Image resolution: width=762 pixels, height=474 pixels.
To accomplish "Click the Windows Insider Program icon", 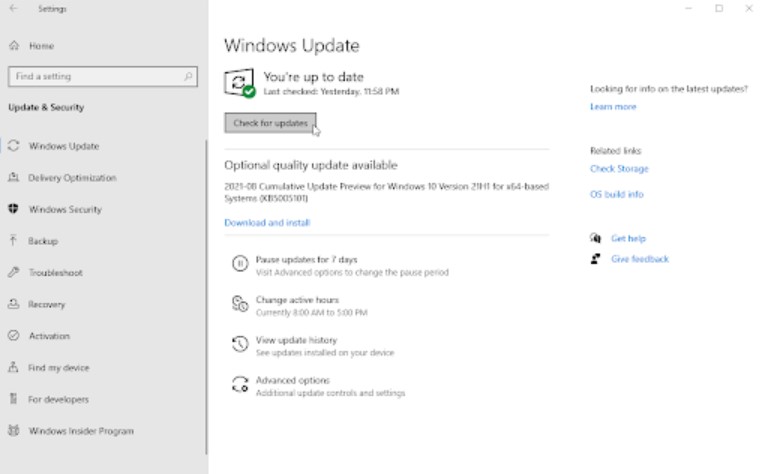I will tap(14, 430).
